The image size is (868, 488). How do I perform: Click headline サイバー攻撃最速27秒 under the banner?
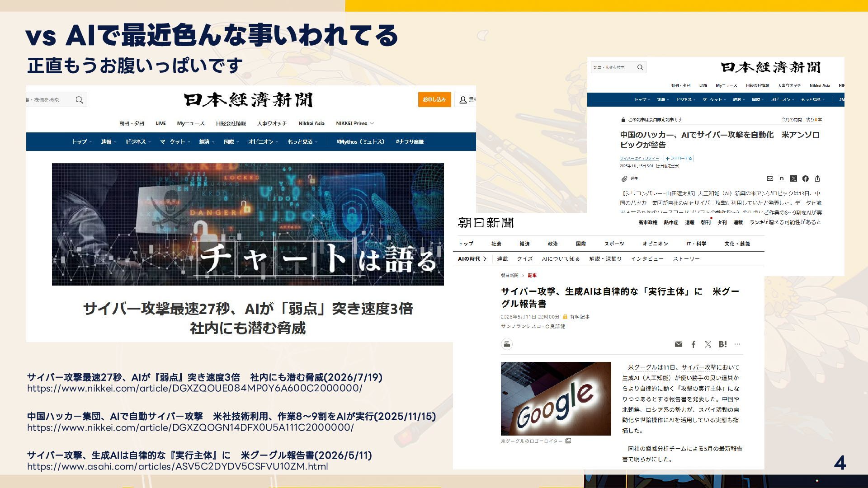248,318
